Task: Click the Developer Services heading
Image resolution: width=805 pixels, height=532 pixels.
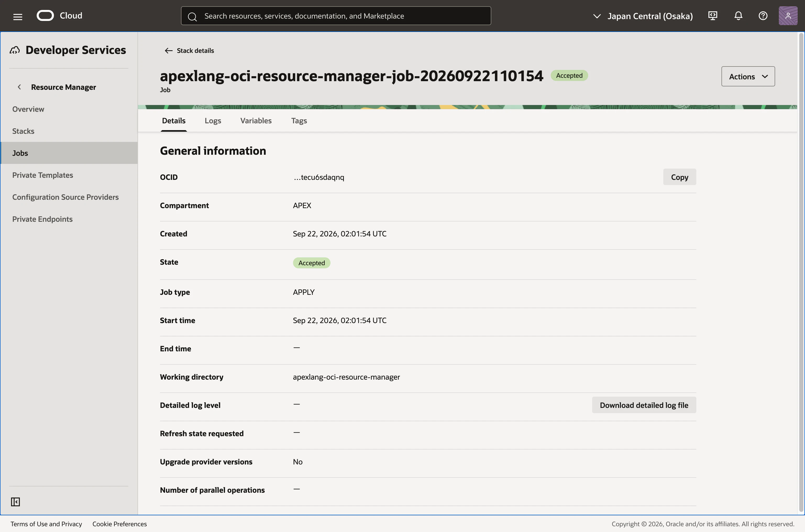Action: pyautogui.click(x=76, y=50)
